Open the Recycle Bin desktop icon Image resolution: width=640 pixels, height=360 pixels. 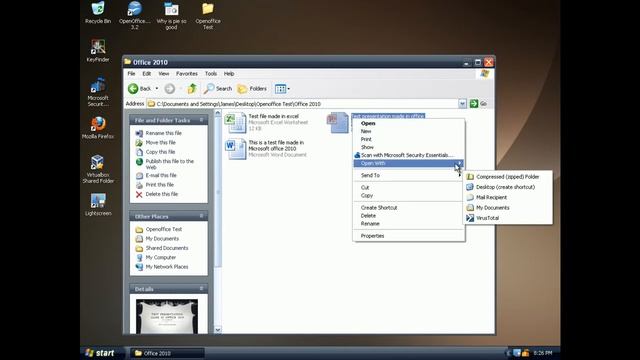point(98,12)
